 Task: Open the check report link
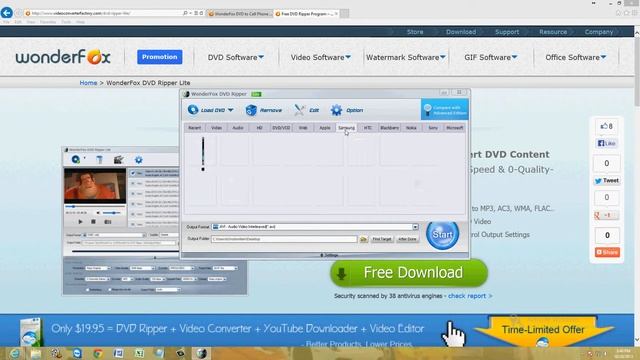coord(467,296)
